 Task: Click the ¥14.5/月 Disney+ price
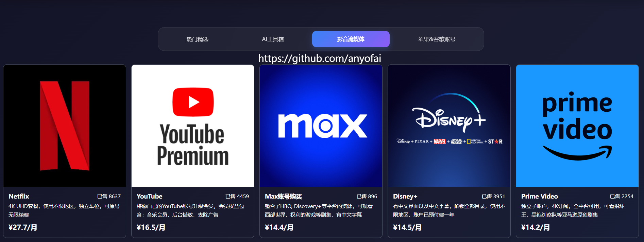407,227
